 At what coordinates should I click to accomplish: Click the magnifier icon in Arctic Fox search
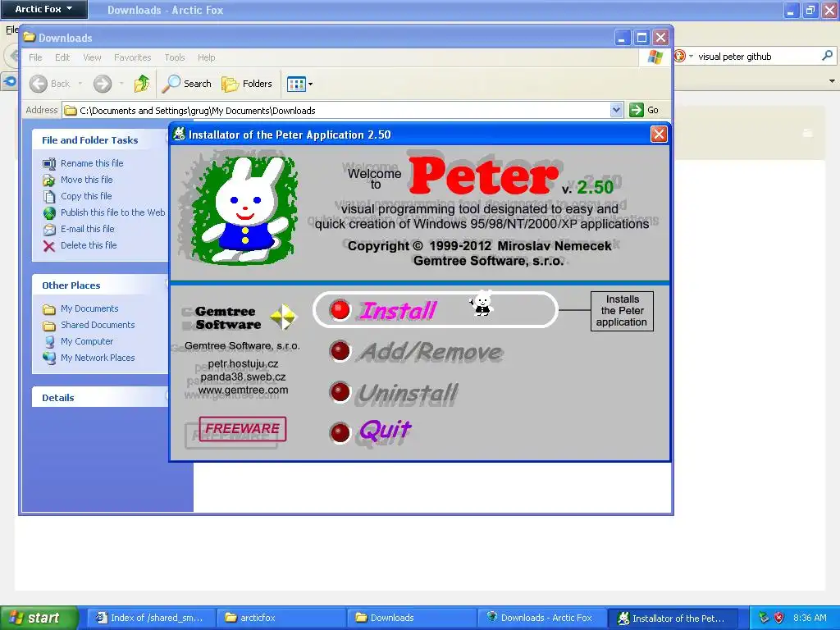827,55
